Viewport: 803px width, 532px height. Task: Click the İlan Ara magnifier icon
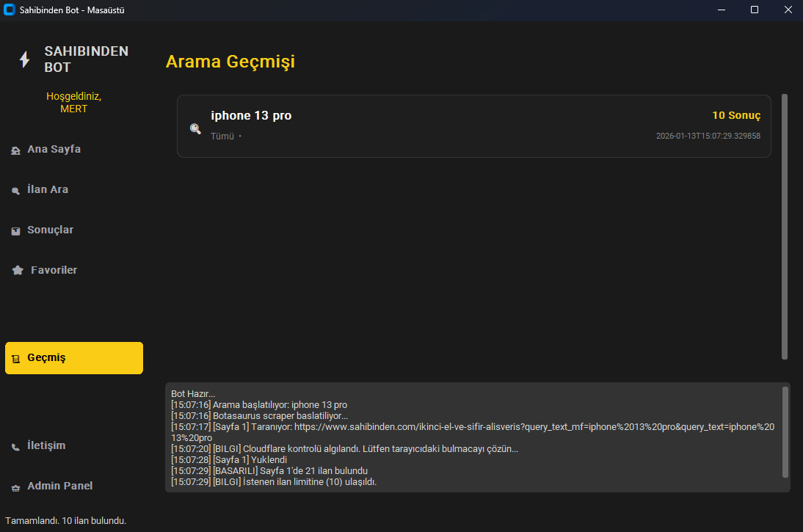(x=16, y=191)
